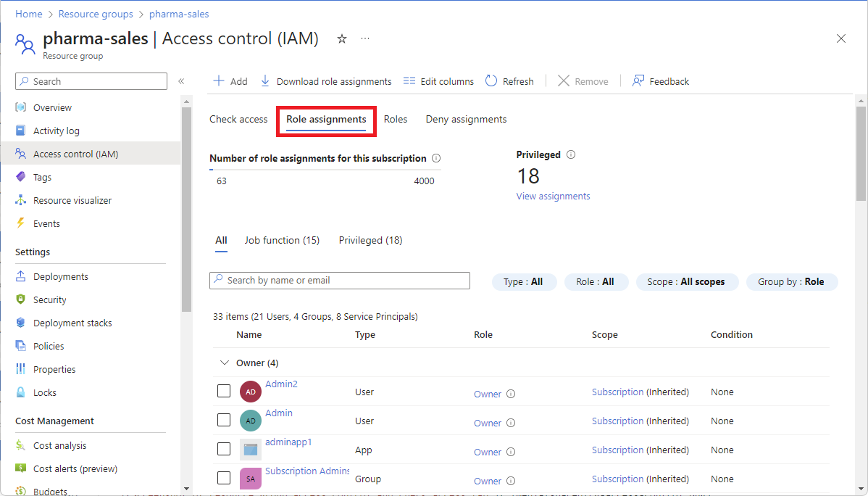Screen dimensions: 868x496
Task: Sort by the Name column header
Action: (249, 335)
